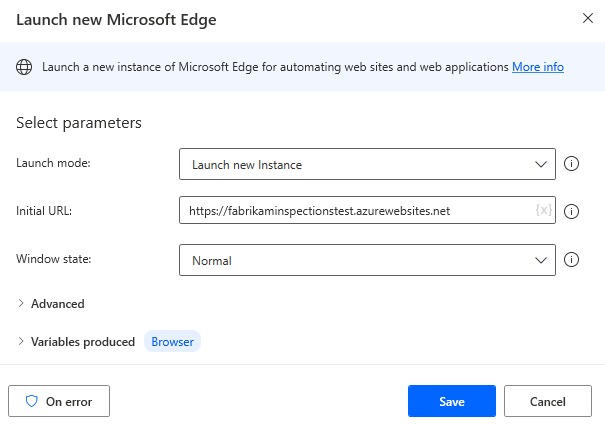This screenshot has width=605, height=425.
Task: Close the Launch new Microsoft Edge dialog
Action: [x=585, y=18]
